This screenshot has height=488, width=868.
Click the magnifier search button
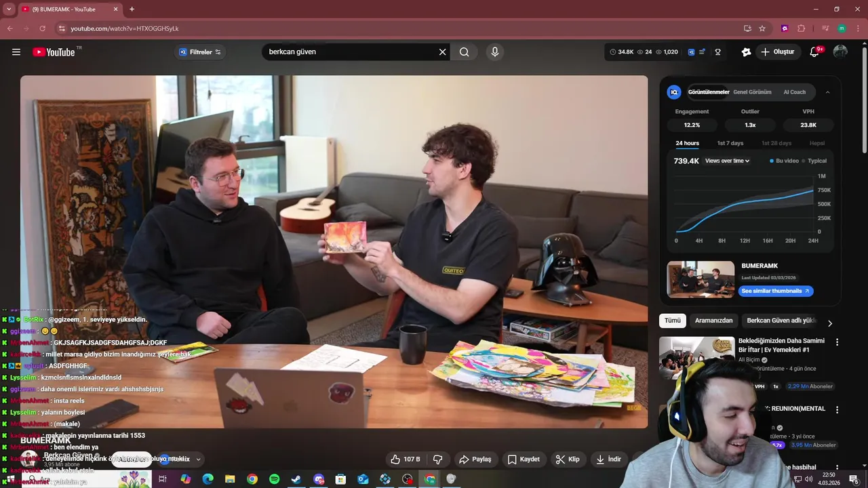pyautogui.click(x=465, y=52)
